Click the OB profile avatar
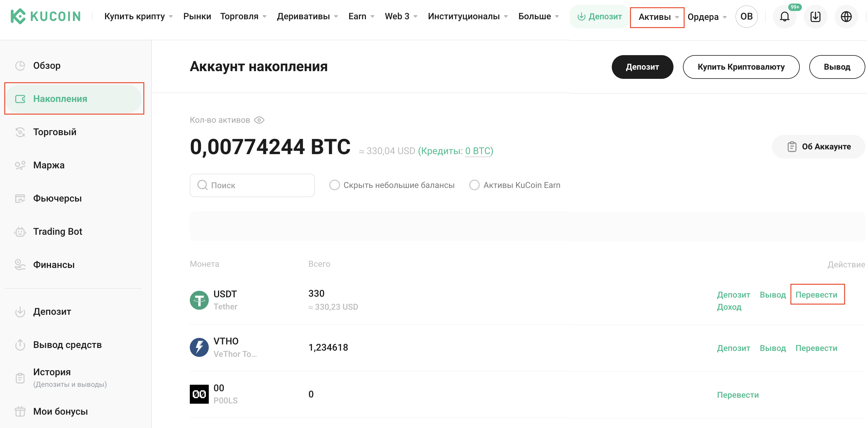Screen dimensions: 868x428 746,17
